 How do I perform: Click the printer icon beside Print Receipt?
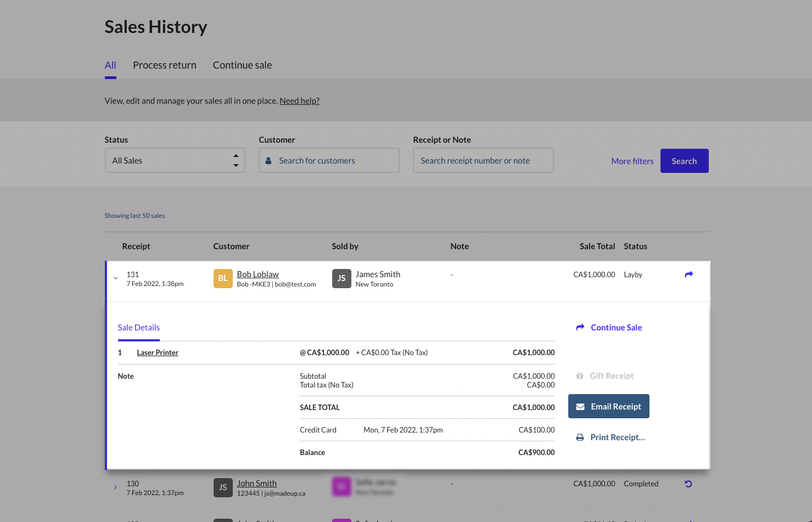coord(580,437)
